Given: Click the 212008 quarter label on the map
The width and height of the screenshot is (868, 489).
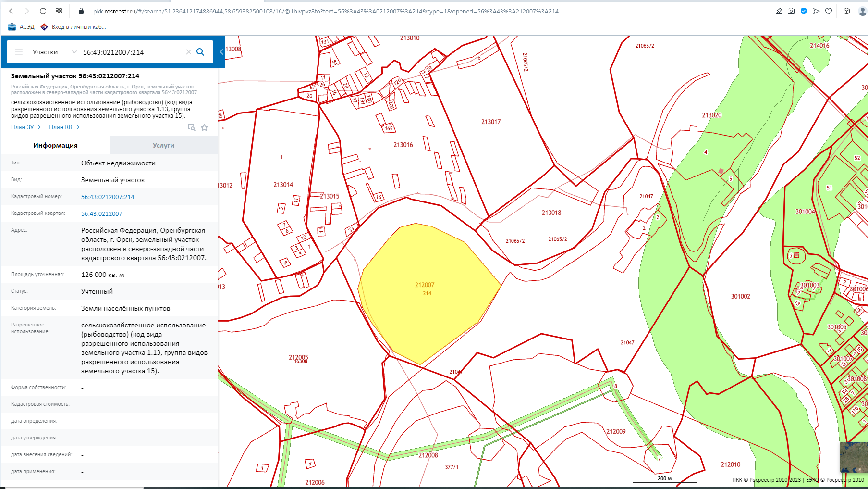Looking at the screenshot, I should coord(428,455).
